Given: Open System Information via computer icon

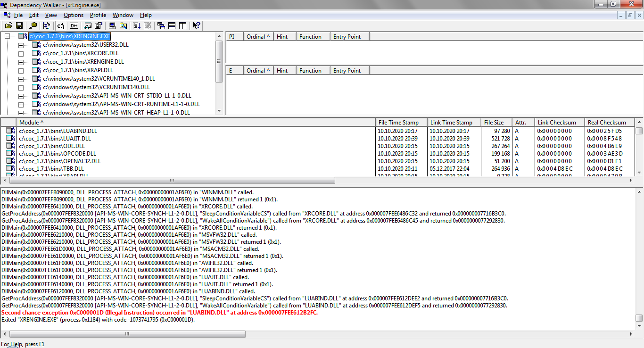Looking at the screenshot, I should coord(112,25).
